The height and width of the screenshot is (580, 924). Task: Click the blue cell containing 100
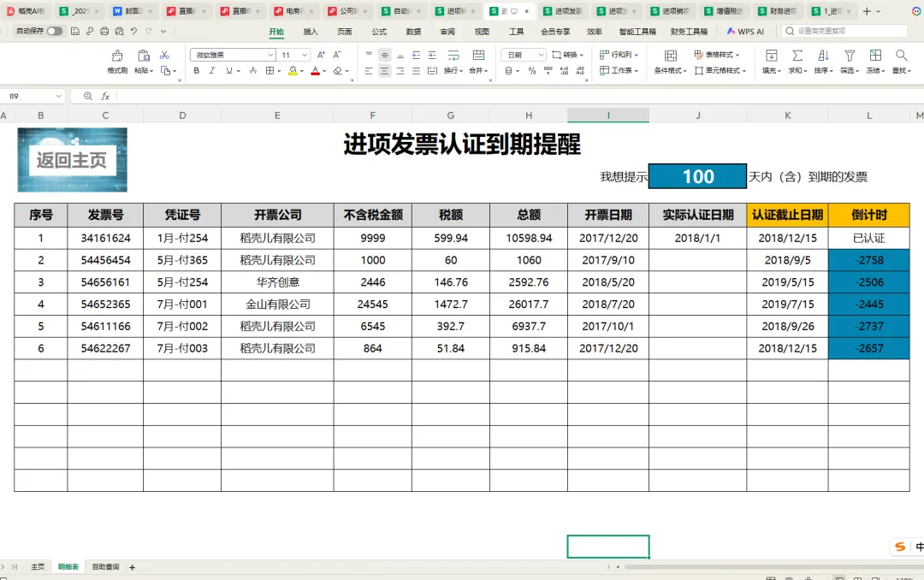coord(698,176)
